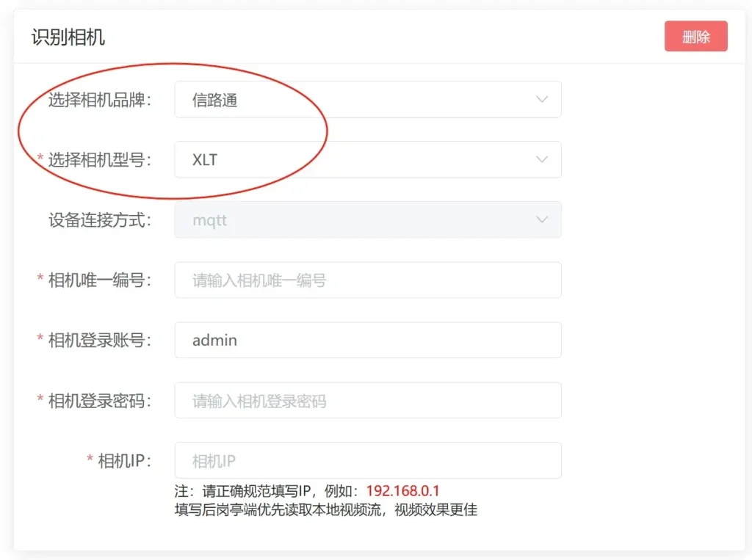
Task: Select the admin login account field
Action: [x=367, y=340]
